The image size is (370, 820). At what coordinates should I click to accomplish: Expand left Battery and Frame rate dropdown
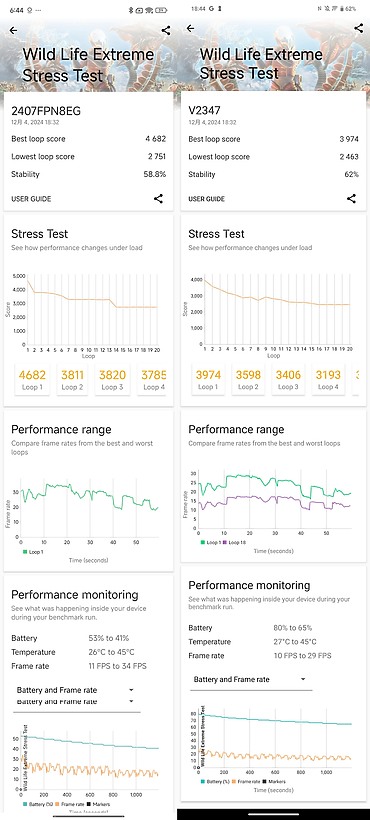75,690
